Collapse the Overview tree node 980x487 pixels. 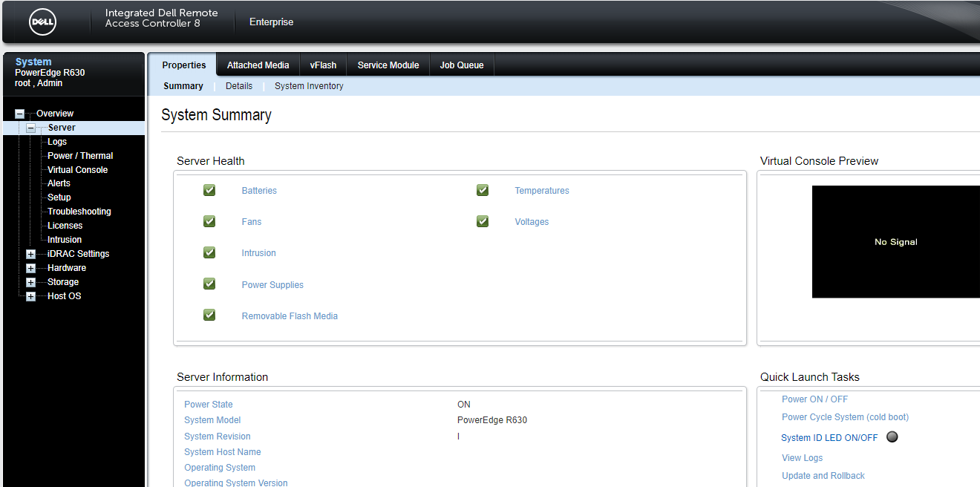tap(19, 114)
